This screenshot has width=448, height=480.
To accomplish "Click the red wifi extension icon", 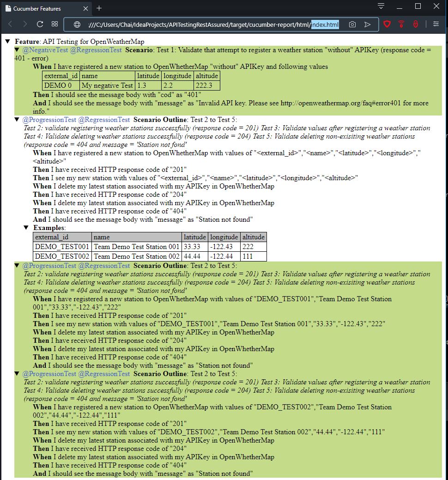I will click(401, 24).
